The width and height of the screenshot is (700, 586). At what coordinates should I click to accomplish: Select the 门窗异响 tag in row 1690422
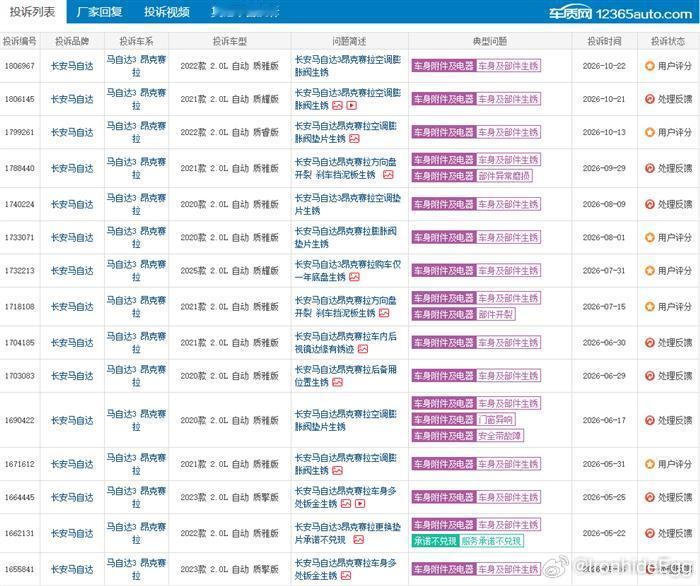tap(496, 420)
